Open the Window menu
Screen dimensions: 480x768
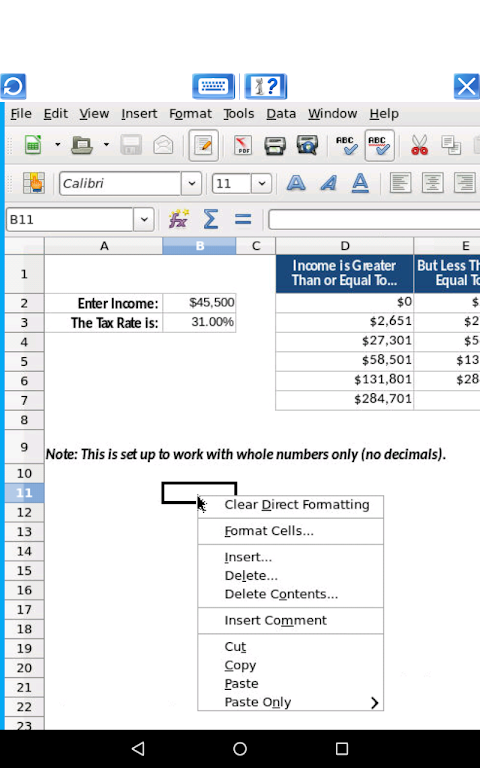[x=333, y=114]
